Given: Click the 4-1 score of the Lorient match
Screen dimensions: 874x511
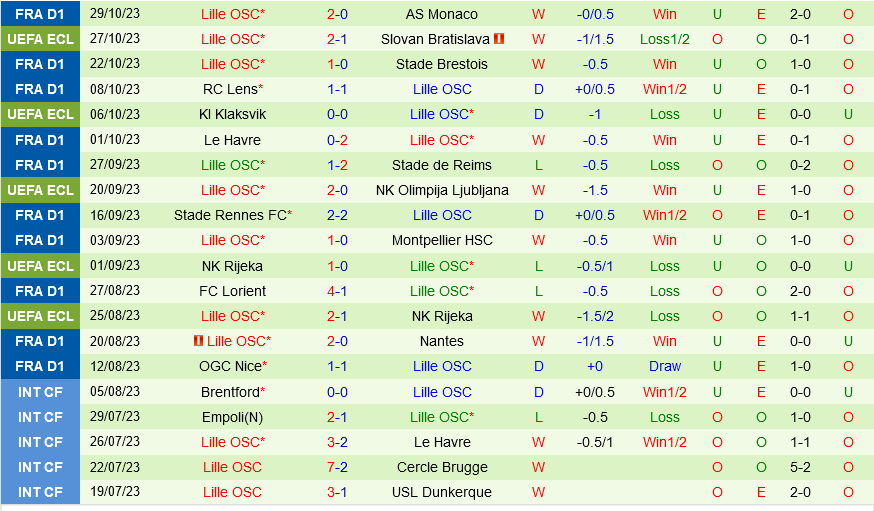Looking at the screenshot, I should click(337, 291).
